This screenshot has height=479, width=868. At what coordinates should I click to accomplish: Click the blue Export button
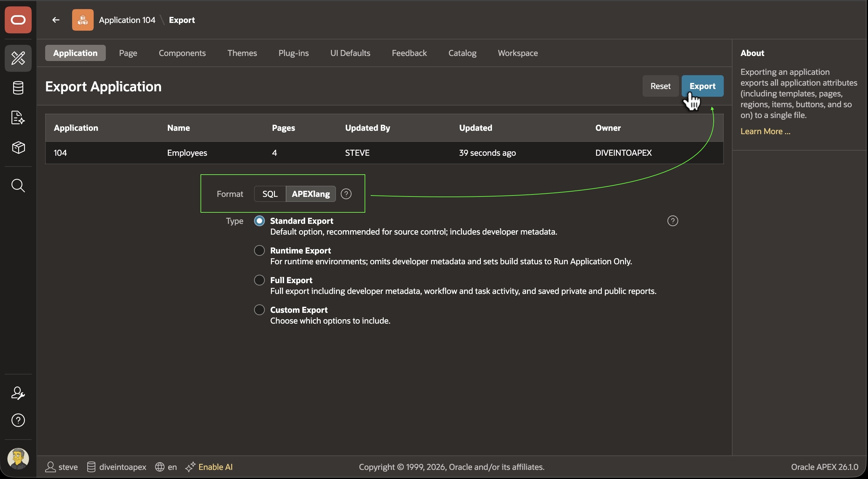[703, 86]
